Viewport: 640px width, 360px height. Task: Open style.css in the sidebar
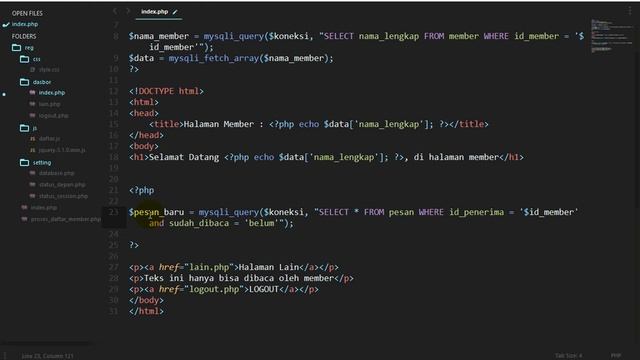click(x=49, y=70)
